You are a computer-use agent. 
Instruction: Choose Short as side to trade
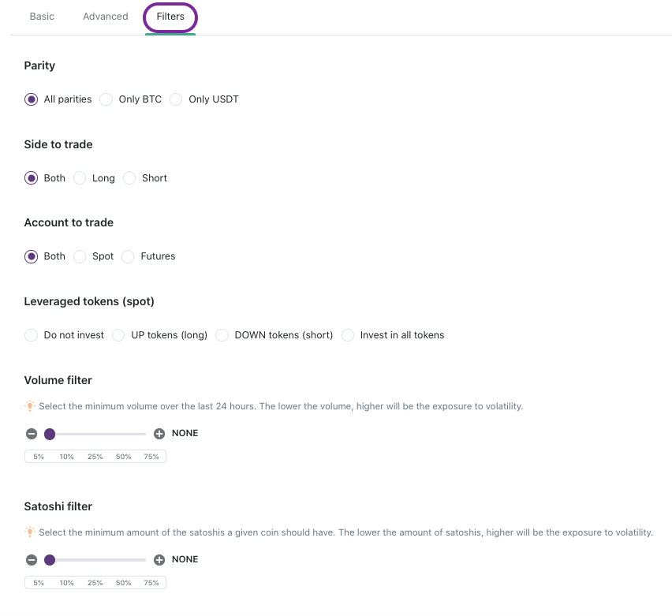pyautogui.click(x=129, y=178)
